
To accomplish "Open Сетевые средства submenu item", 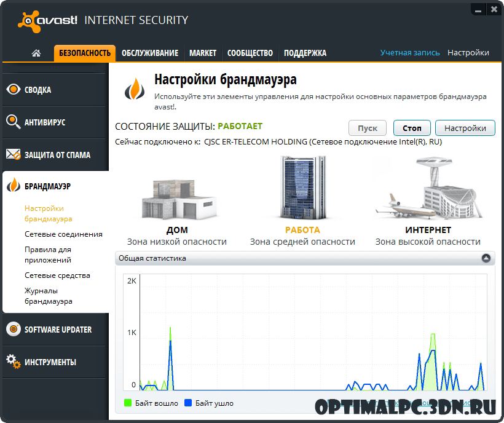I will [57, 275].
